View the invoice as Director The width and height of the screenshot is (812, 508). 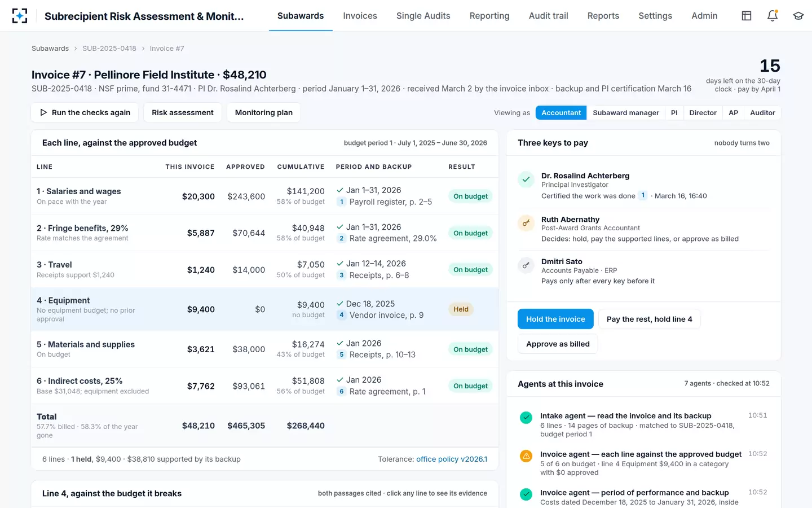coord(703,113)
